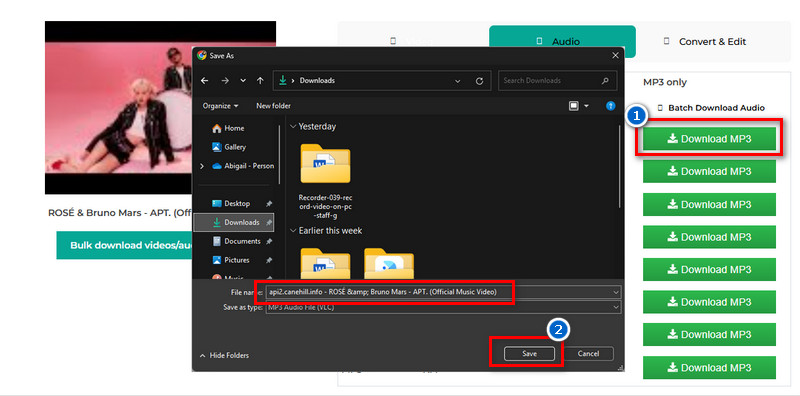
Task: Click the Downloads arrow icon in address bar
Action: 283,81
